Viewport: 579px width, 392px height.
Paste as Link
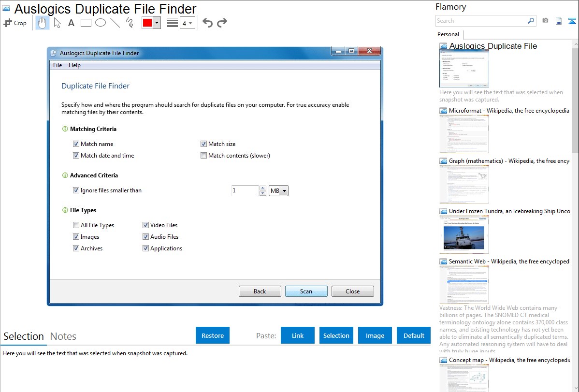pyautogui.click(x=298, y=335)
